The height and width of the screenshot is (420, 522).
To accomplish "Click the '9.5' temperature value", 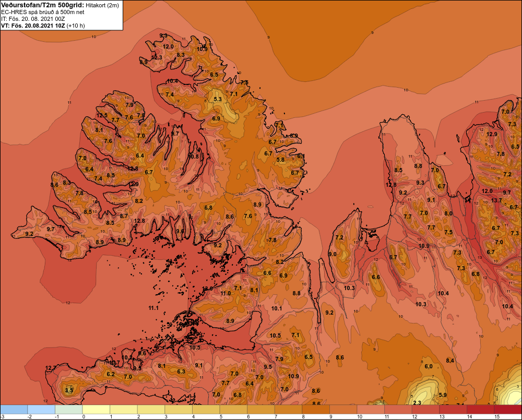I will tap(268, 367).
